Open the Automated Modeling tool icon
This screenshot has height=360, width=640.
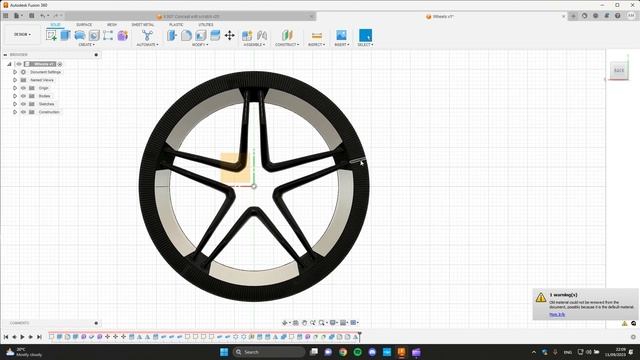147,36
